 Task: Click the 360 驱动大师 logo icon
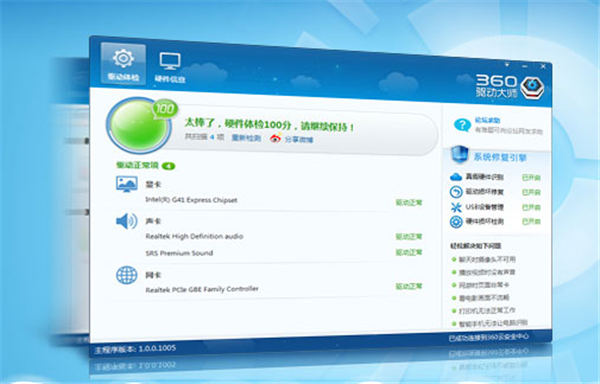point(532,88)
